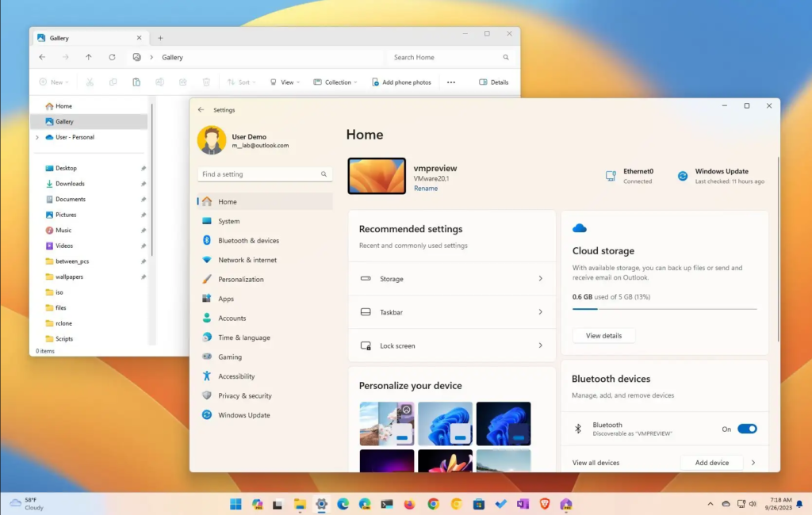Open the See more ellipsis in File Explorer
This screenshot has width=812, height=515.
451,82
